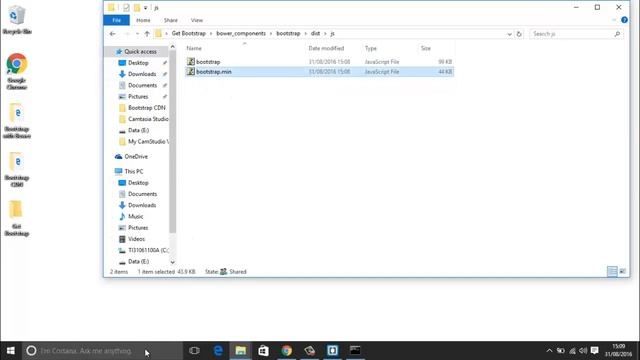Image resolution: width=640 pixels, height=360 pixels.
Task: Click the search magnifier icon
Action: pyautogui.click(x=617, y=34)
